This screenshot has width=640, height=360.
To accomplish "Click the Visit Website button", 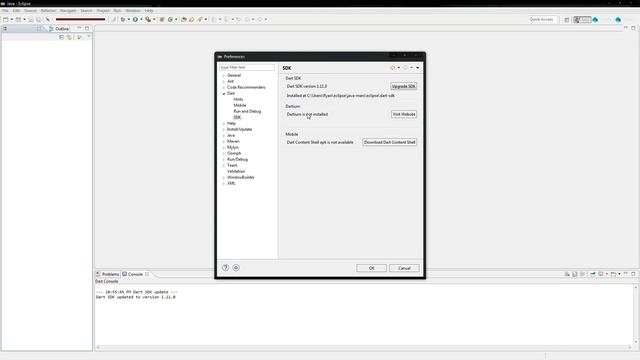I will click(404, 114).
